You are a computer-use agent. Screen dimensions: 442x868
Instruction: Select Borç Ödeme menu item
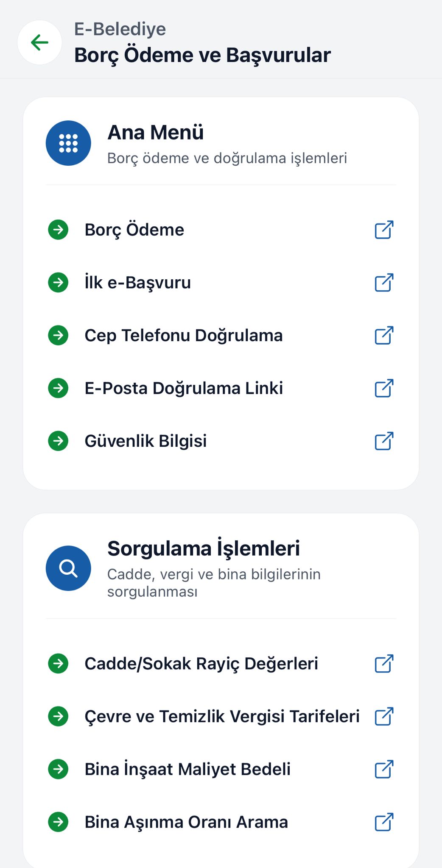(x=134, y=230)
